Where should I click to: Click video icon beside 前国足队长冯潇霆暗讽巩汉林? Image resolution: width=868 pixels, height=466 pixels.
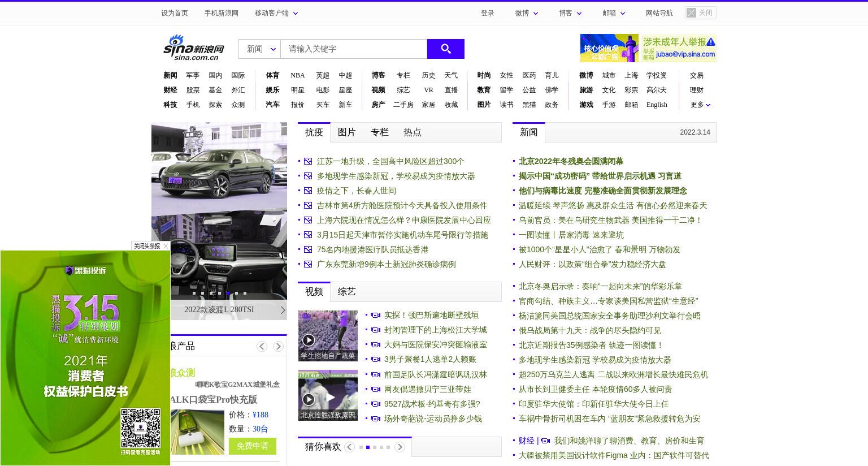click(375, 374)
